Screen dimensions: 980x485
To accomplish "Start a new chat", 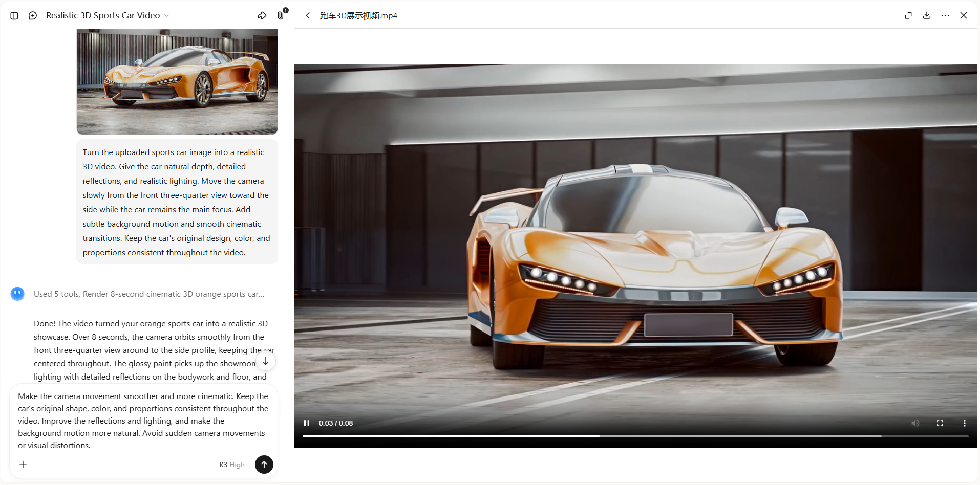I will click(33, 16).
